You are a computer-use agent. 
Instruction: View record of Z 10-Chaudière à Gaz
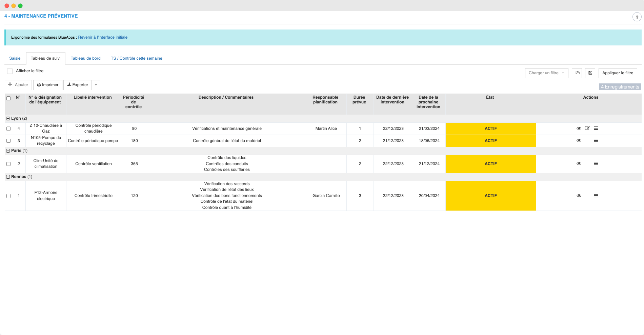pyautogui.click(x=579, y=129)
